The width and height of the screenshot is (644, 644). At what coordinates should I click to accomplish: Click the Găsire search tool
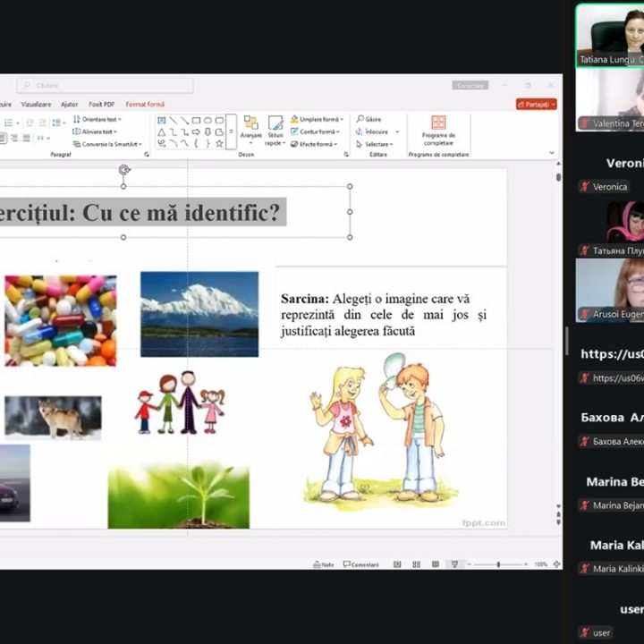coord(369,119)
